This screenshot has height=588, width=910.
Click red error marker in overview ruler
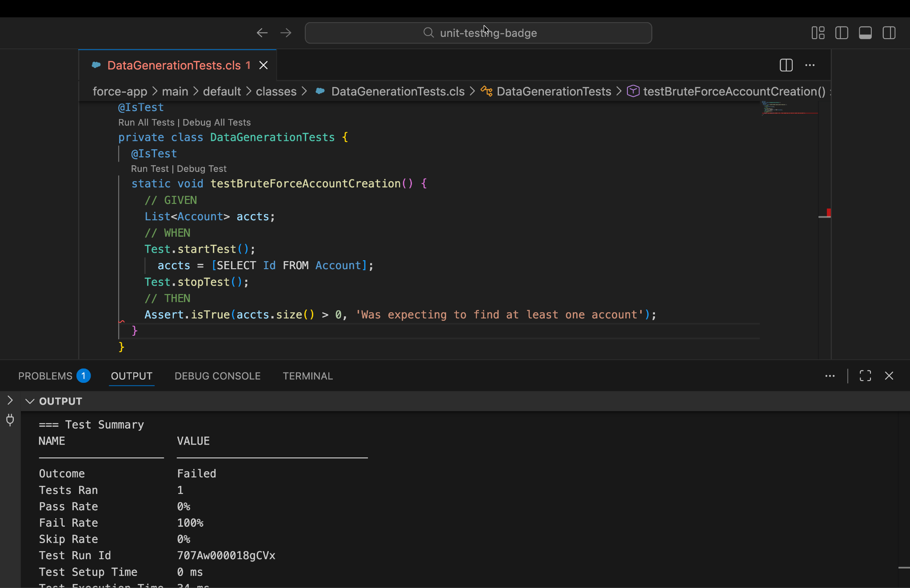829,213
